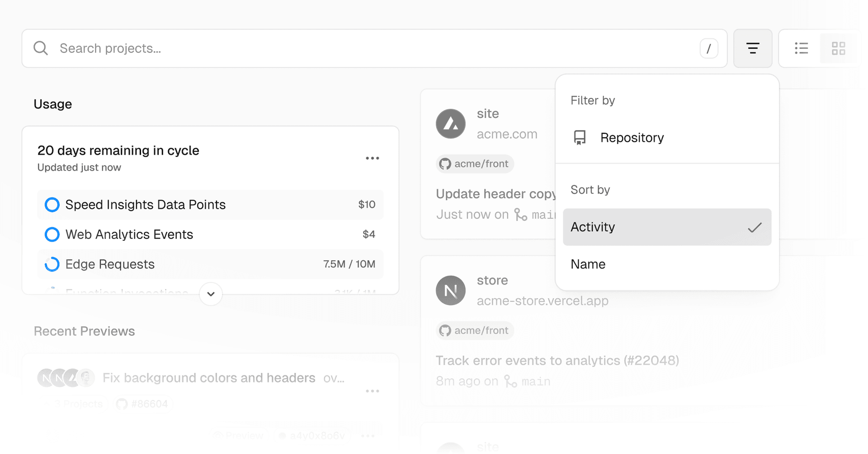Click the Repository filter option
Image resolution: width=868 pixels, height=454 pixels.
point(632,138)
